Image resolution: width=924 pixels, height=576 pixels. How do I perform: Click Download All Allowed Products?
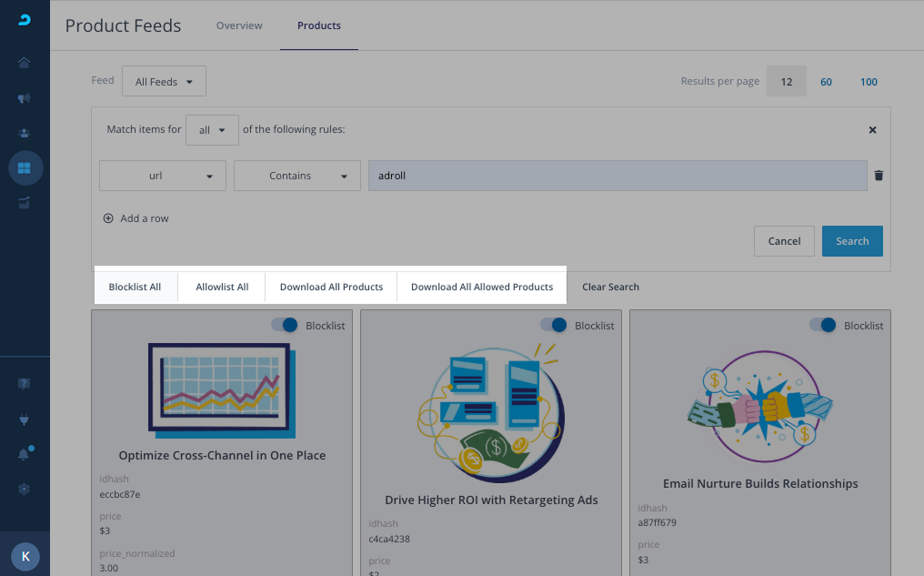point(482,287)
